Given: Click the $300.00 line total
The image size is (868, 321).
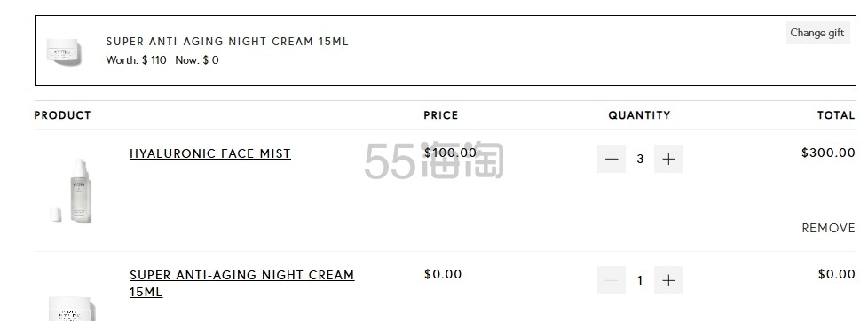Looking at the screenshot, I should 828,153.
